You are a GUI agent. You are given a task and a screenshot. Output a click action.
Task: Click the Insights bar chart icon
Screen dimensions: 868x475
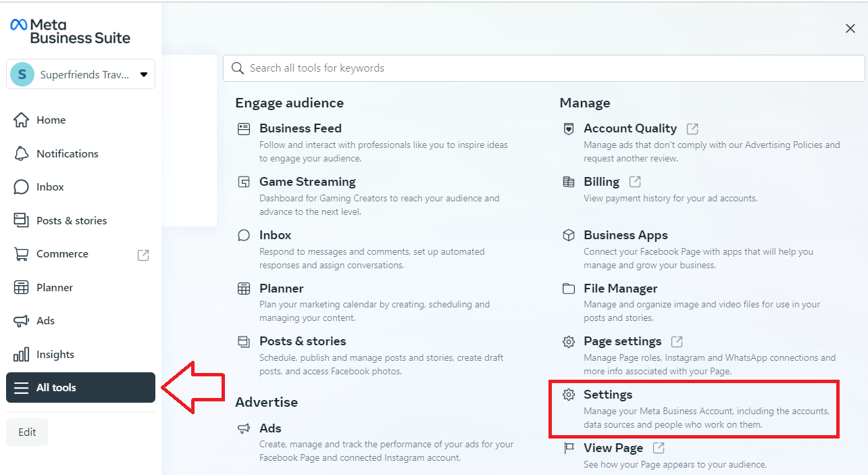pos(22,354)
